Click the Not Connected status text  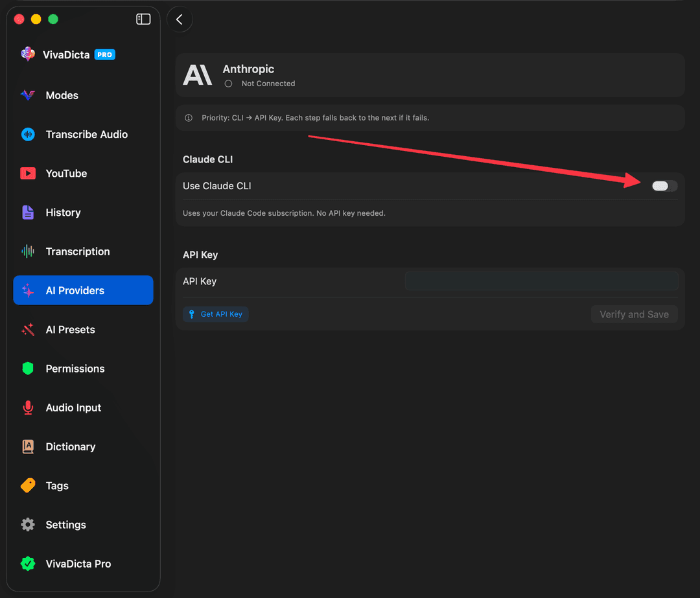click(x=268, y=84)
